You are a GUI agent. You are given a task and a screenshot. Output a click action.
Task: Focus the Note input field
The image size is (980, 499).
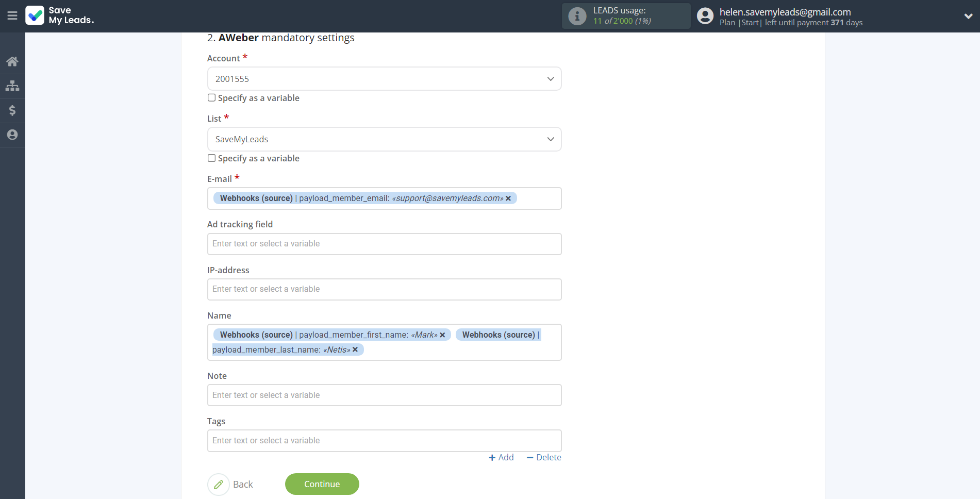[x=385, y=395]
